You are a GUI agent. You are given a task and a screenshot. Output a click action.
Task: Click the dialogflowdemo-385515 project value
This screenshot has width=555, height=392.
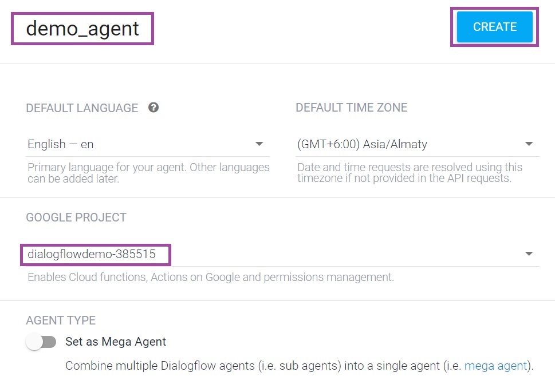click(x=92, y=254)
